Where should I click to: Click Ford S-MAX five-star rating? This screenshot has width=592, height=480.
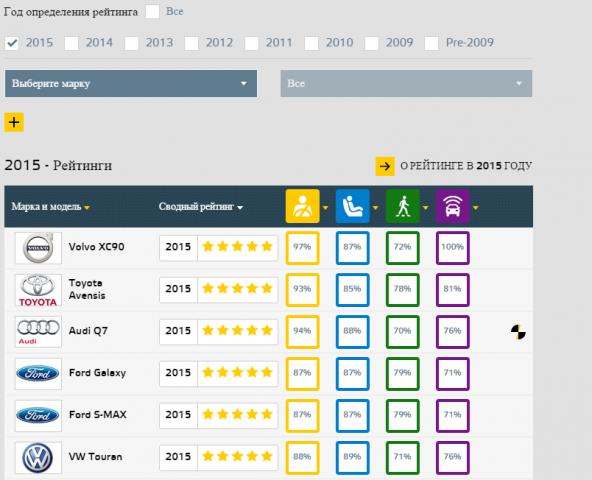[237, 415]
